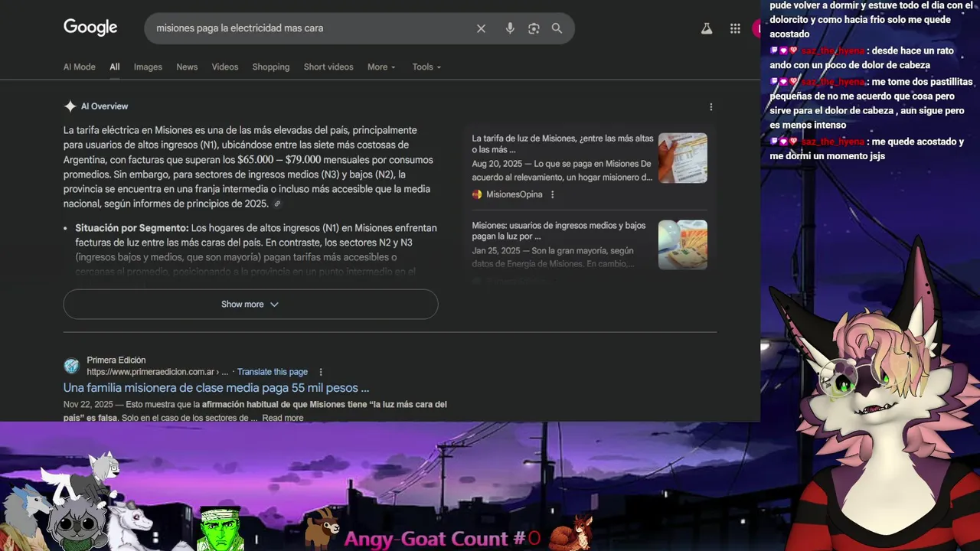Click the MisionesOpina favicon

point(477,194)
